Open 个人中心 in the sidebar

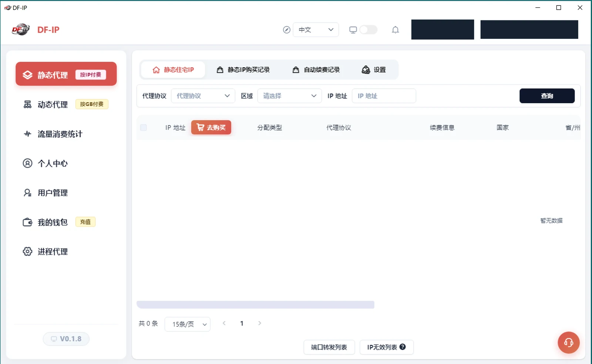pyautogui.click(x=66, y=163)
